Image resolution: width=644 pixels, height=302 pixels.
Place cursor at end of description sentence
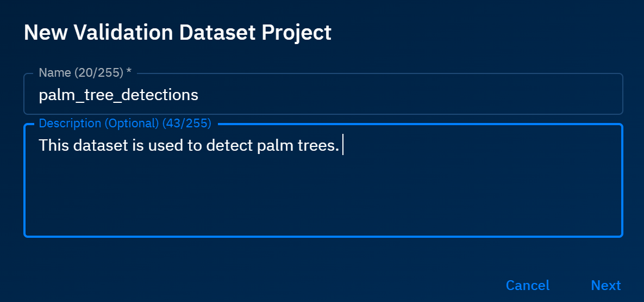342,146
